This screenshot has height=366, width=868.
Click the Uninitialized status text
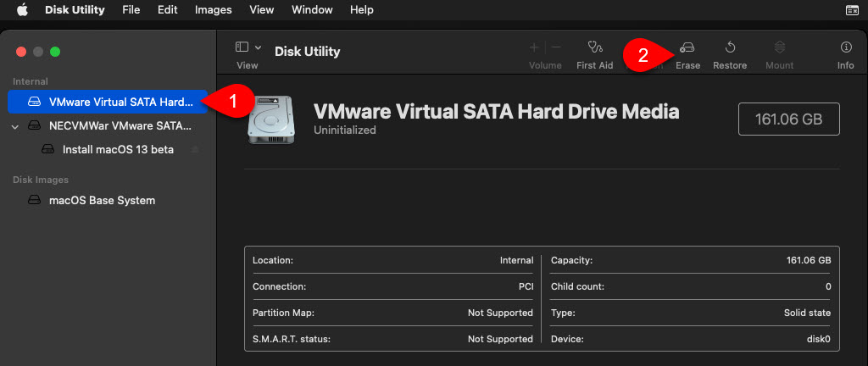click(x=345, y=130)
